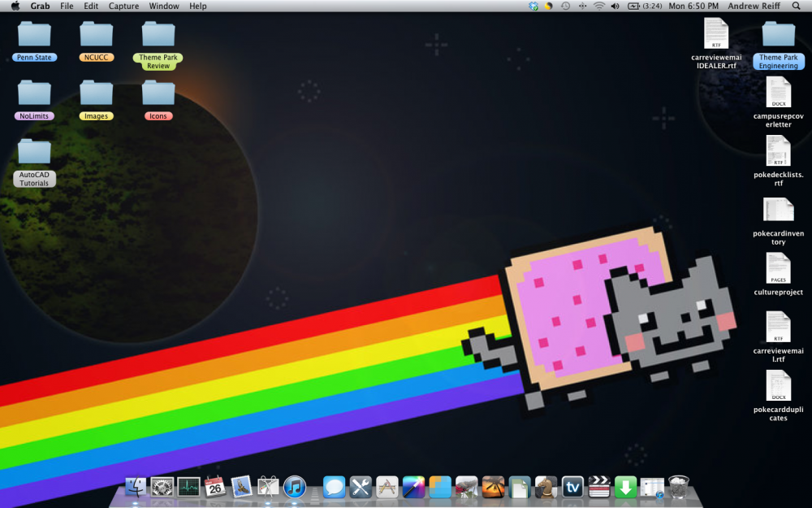
Task: Open Activity Monitor in the dock
Action: [x=188, y=487]
